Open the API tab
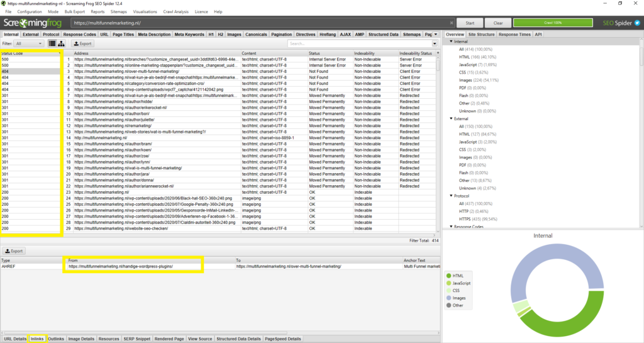Viewport: 644px width, 343px height. [x=538, y=35]
